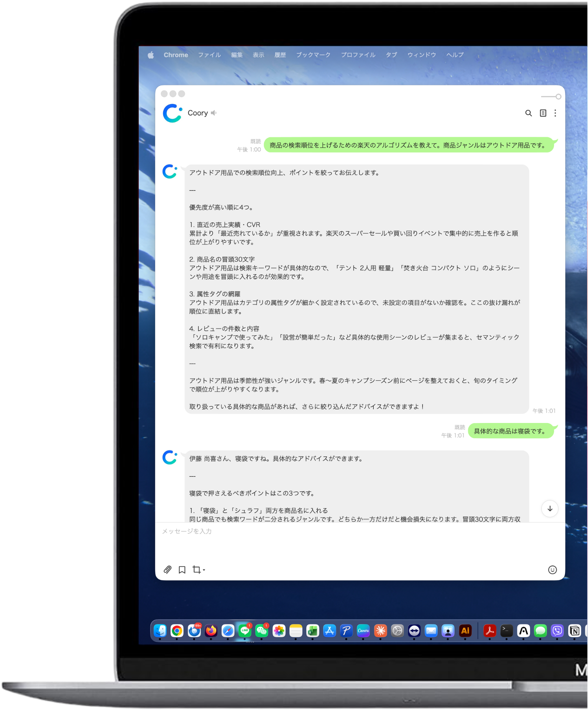Click the Coory logo in the chat header

pos(172,113)
